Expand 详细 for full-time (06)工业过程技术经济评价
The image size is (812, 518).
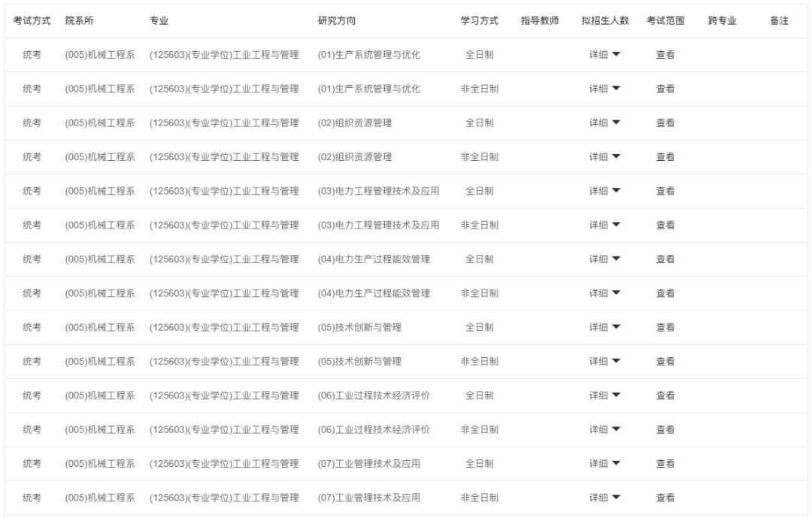(604, 395)
